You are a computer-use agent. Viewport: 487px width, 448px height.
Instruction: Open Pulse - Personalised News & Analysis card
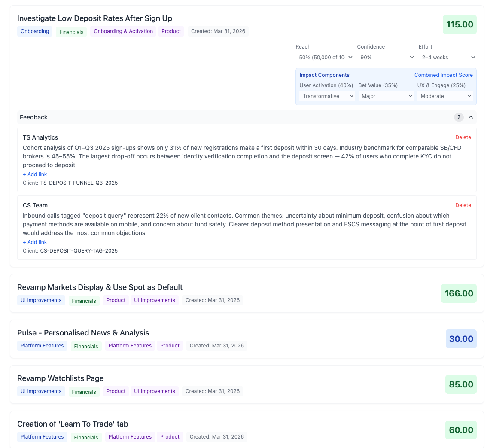point(83,333)
